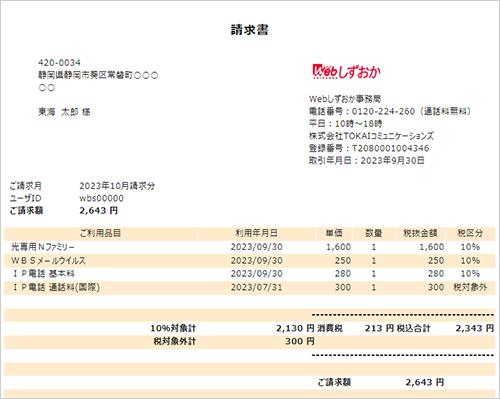500x399 pixels.
Task: Select the ご利用品目 column header
Action: coord(100,233)
